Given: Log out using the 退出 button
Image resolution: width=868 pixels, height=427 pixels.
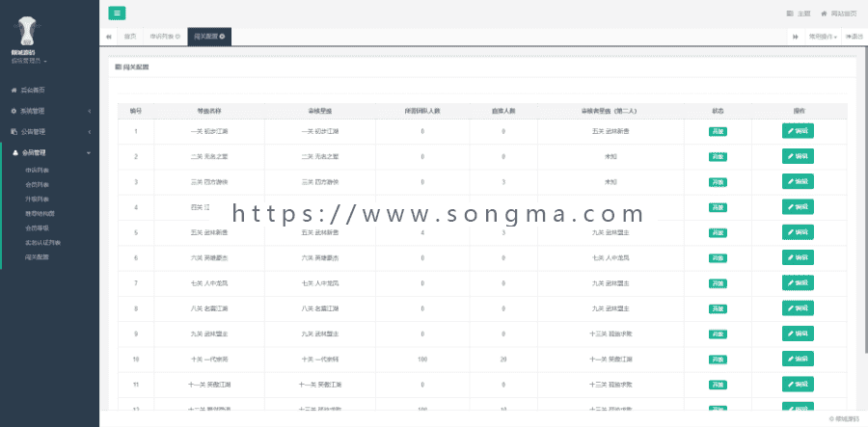Looking at the screenshot, I should [854, 37].
